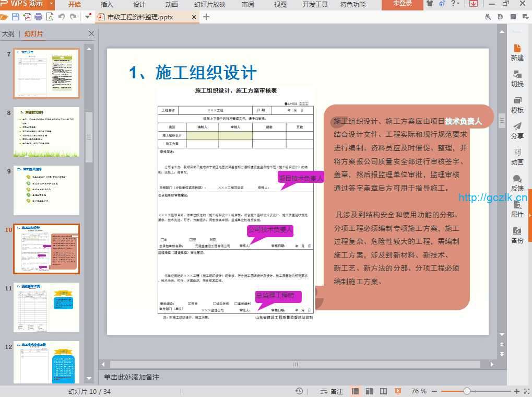Open the 插入 (Insert) ribbon tab
This screenshot has height=397, width=532.
pyautogui.click(x=107, y=5)
